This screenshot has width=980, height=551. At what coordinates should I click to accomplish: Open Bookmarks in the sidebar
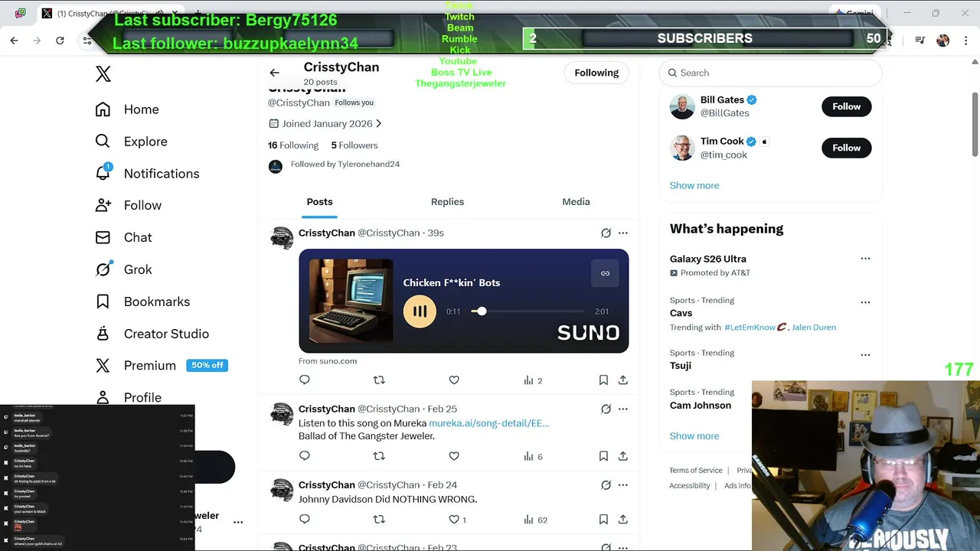(x=142, y=302)
